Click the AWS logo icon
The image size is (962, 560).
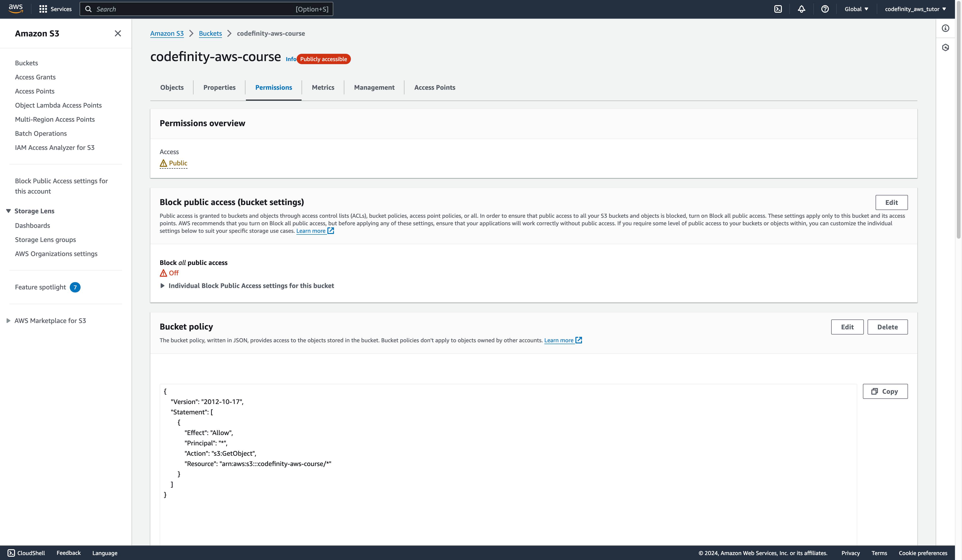coord(16,9)
